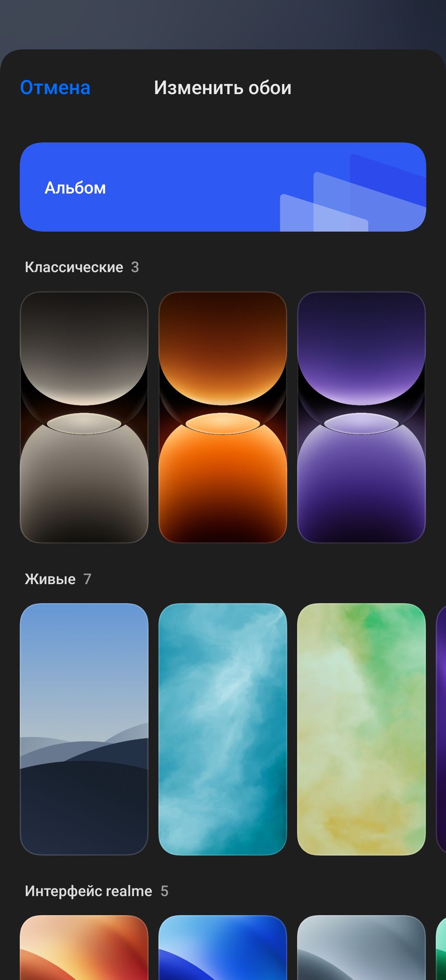
Task: Click the Интерфейс realme section heading
Action: pos(88,891)
